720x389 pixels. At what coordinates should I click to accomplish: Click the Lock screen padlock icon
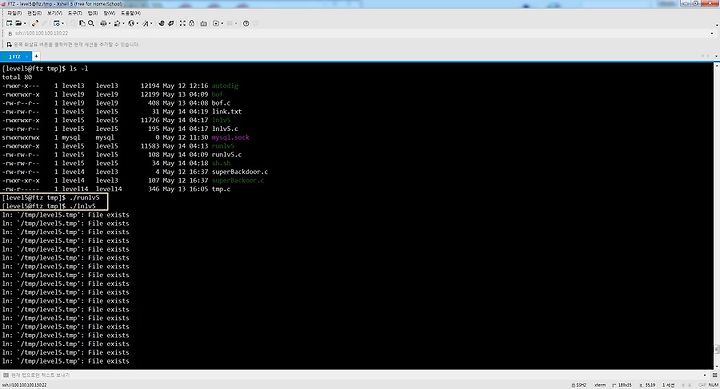click(191, 23)
